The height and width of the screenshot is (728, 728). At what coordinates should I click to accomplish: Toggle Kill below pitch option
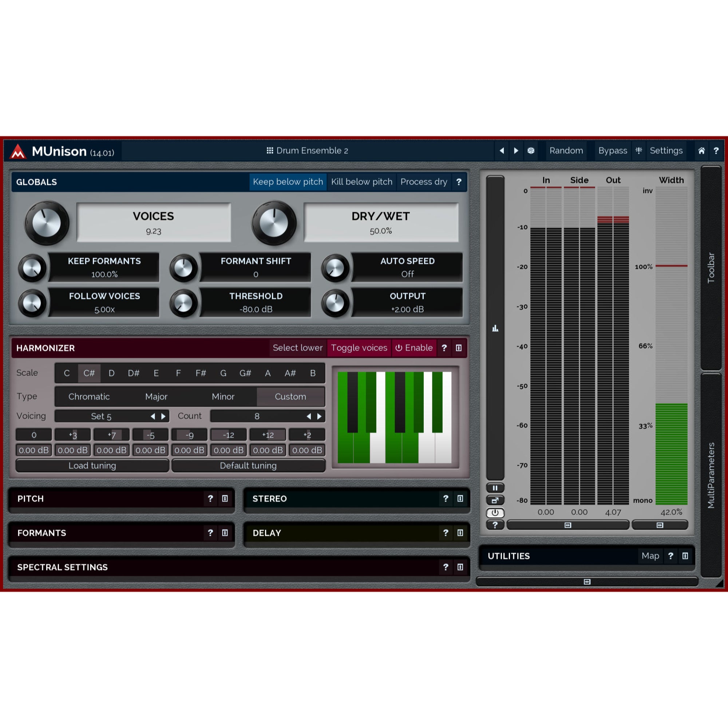(x=362, y=182)
